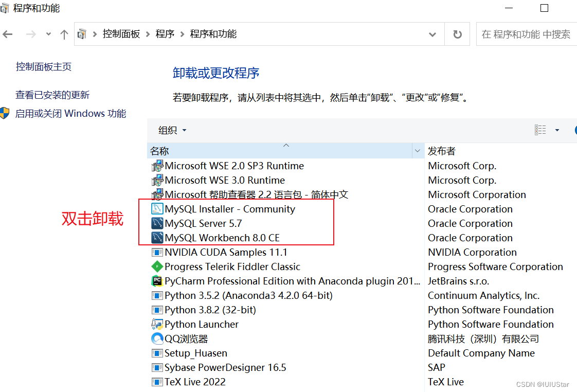Viewport: 577px width, 392px height.
Task: Select the PyCharm Professional Edition icon
Action: pyautogui.click(x=157, y=281)
